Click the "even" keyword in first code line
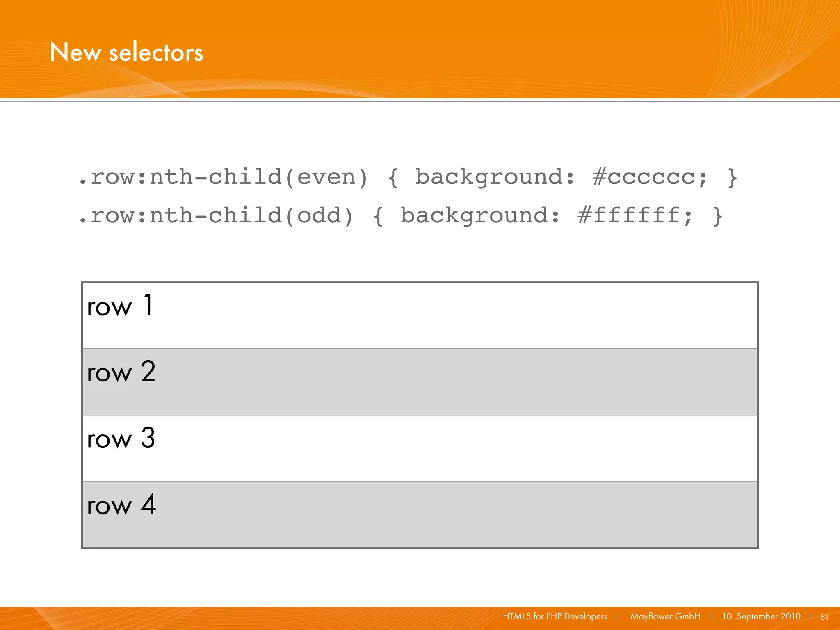 326,177
